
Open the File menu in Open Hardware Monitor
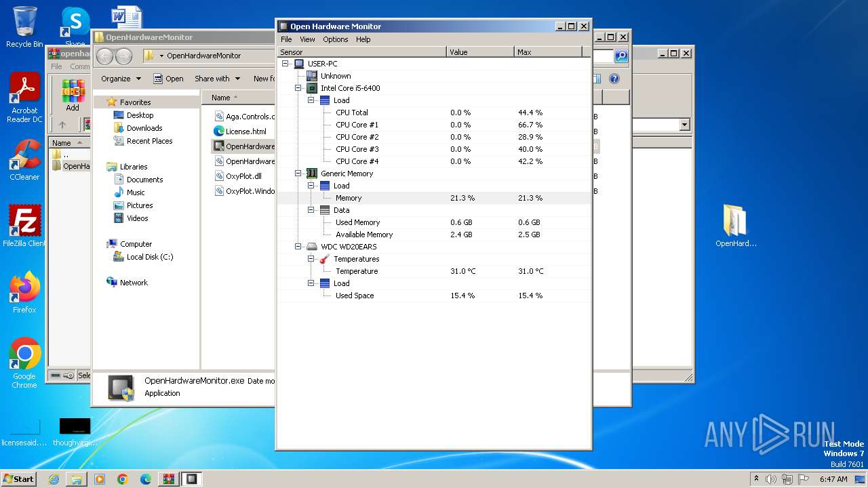pyautogui.click(x=286, y=39)
